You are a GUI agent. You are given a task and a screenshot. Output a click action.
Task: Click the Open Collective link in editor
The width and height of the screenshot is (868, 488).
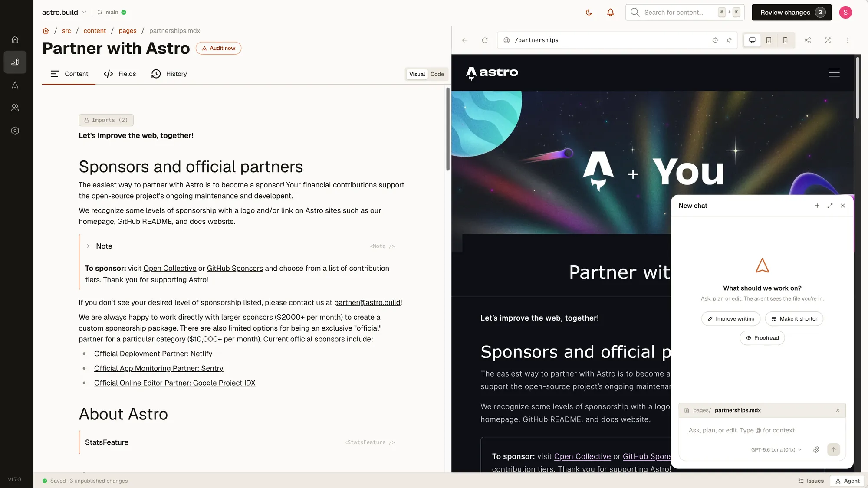(x=170, y=269)
